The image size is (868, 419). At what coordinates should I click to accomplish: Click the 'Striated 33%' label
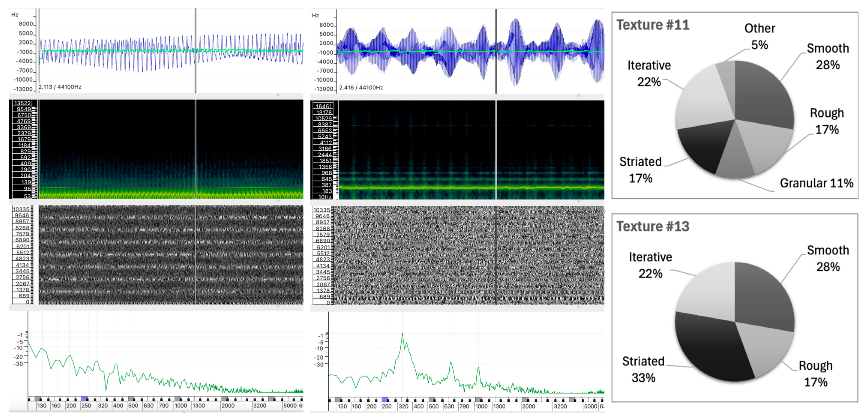643,369
